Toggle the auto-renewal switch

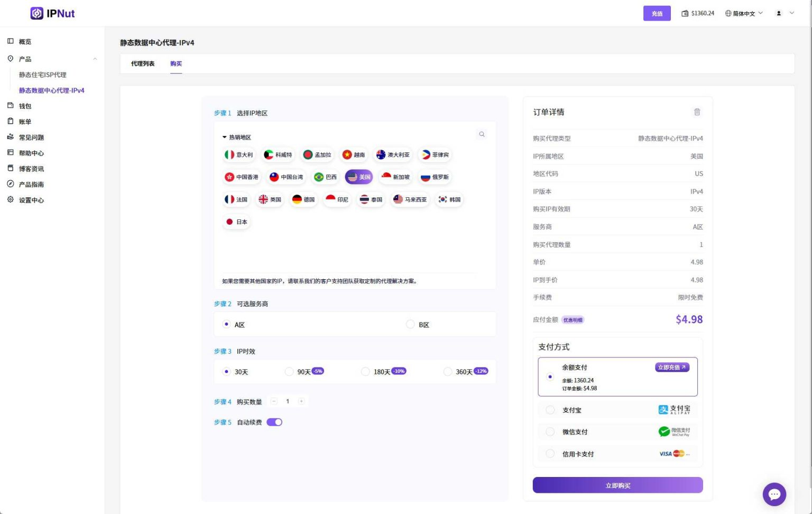(274, 422)
